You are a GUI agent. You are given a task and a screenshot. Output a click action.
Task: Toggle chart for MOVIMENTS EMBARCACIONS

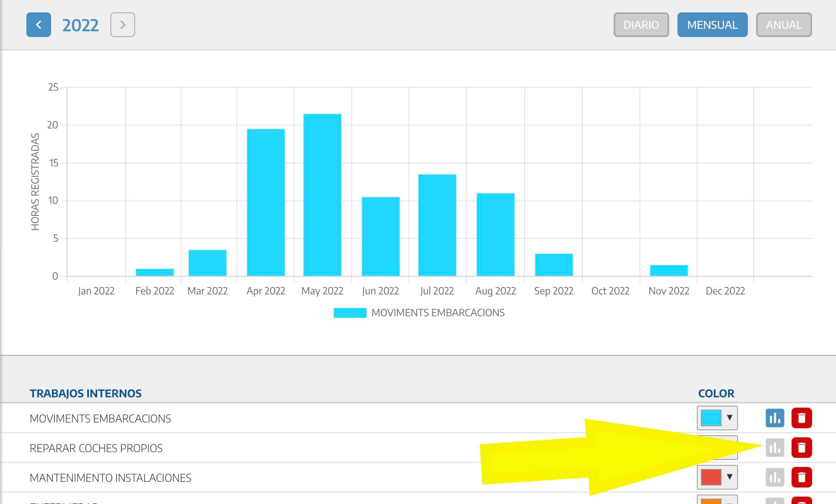(775, 418)
